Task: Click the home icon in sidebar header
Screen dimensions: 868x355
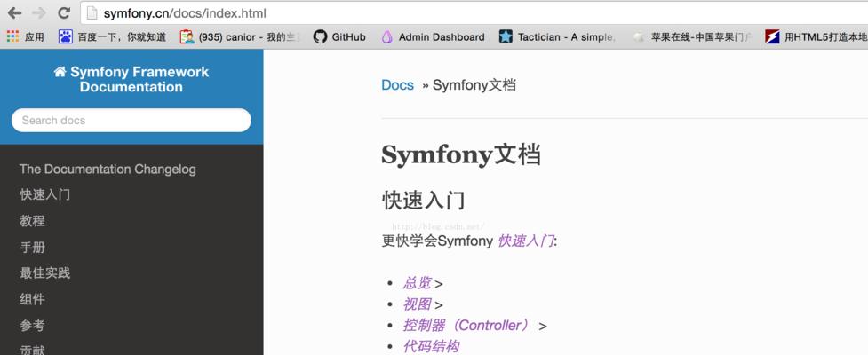Action: [60, 72]
